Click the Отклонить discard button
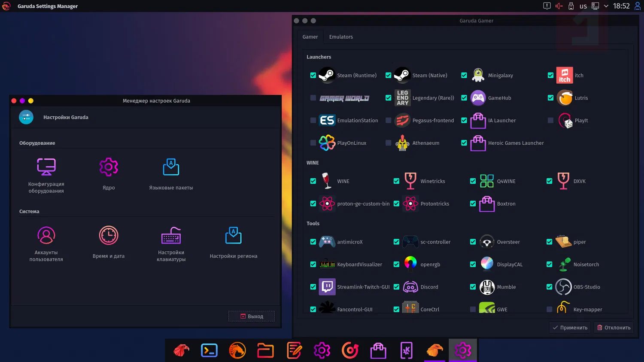This screenshot has width=644, height=362. (614, 328)
